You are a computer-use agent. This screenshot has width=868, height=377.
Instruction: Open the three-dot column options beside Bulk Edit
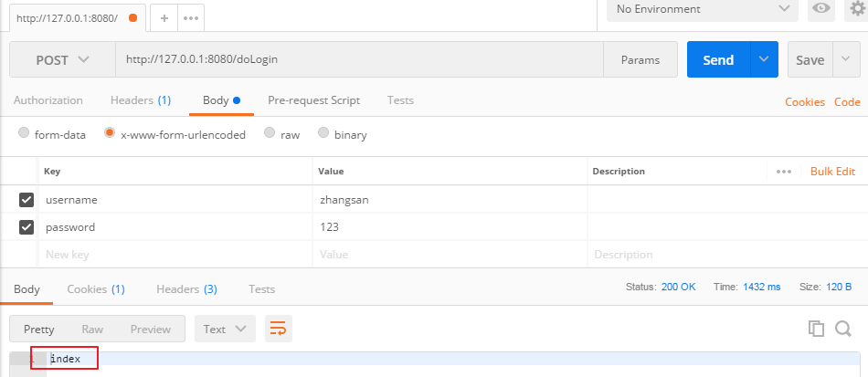coord(783,172)
